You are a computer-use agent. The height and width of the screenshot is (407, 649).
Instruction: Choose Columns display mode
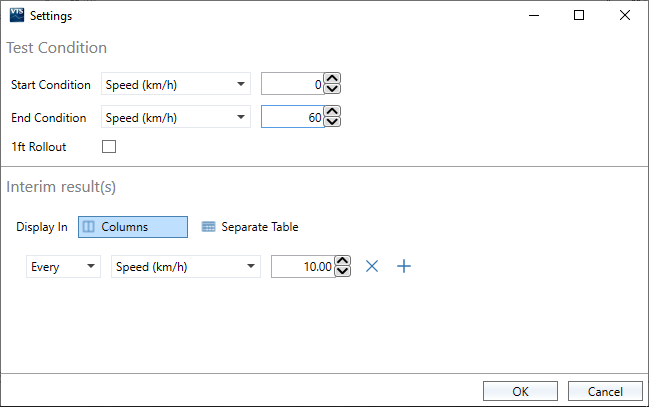coord(133,227)
